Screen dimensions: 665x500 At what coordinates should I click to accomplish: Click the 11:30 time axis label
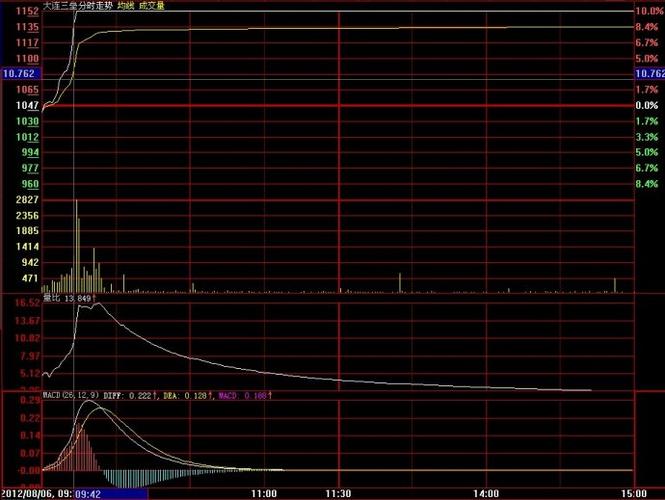click(x=338, y=494)
